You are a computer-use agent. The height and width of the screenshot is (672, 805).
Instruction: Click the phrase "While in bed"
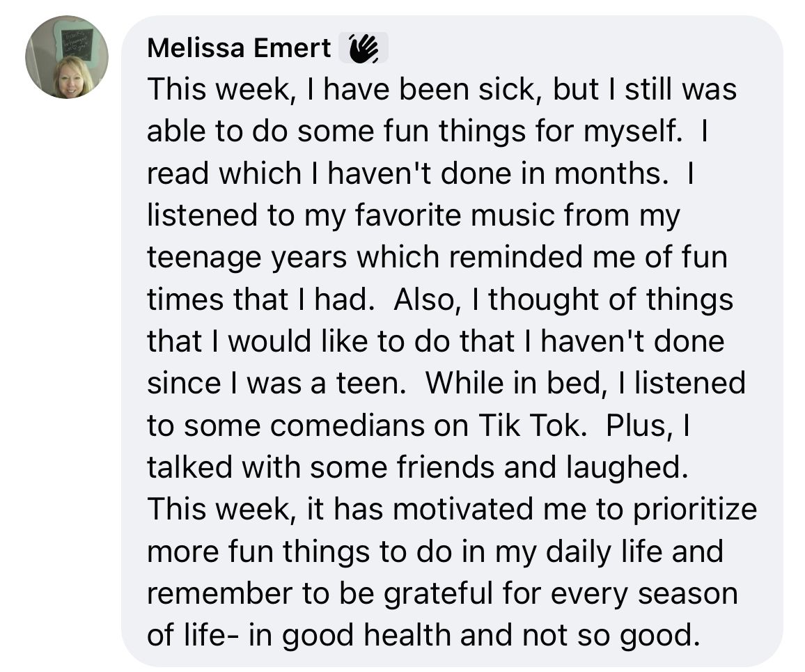[504, 383]
